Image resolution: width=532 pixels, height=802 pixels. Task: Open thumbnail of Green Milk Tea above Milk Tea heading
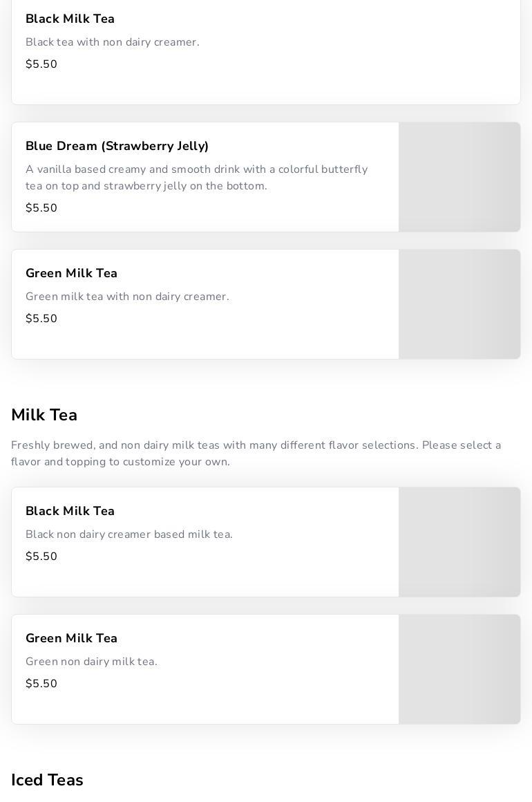(x=459, y=304)
